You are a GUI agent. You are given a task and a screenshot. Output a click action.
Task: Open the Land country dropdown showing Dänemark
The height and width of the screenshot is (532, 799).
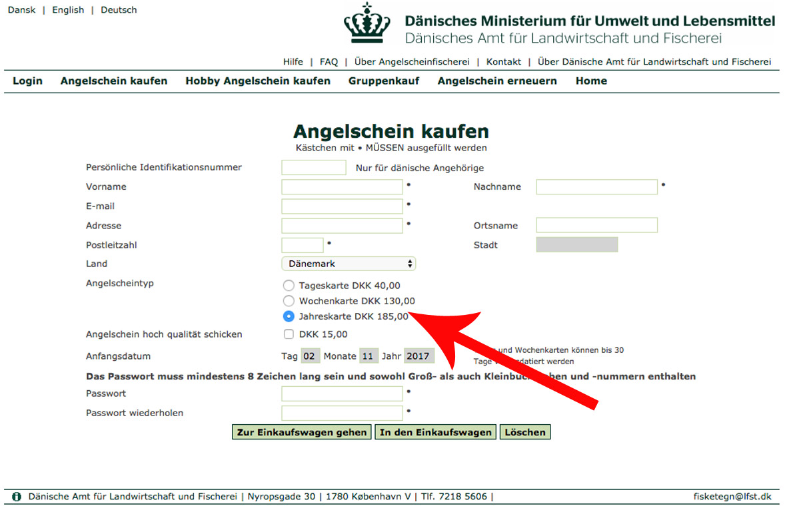pos(348,263)
